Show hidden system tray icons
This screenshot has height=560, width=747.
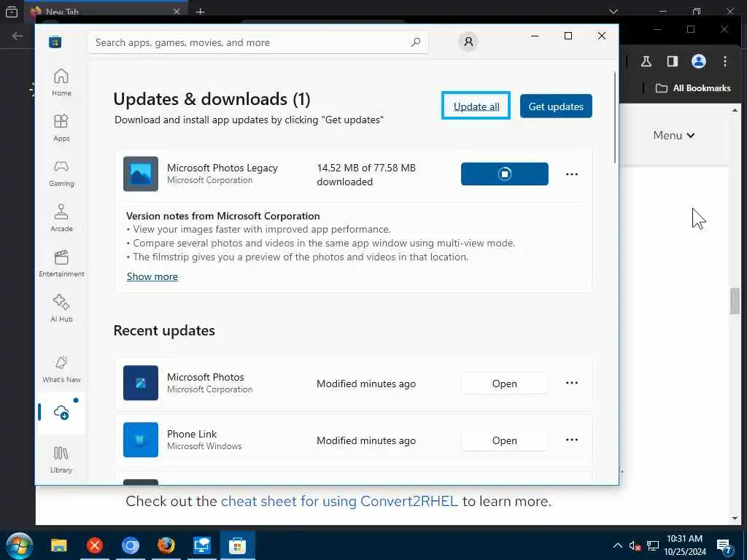click(x=617, y=545)
